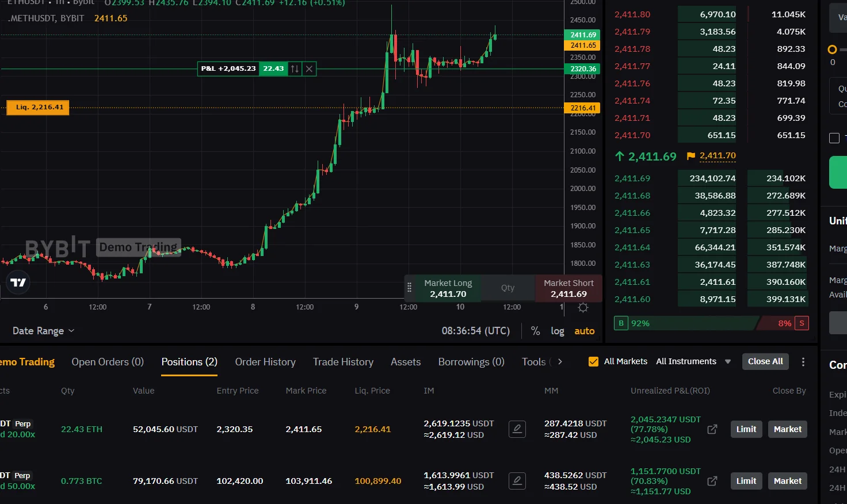This screenshot has width=847, height=504.
Task: Click the Unrealized P&L(ROI) column header
Action: (670, 391)
